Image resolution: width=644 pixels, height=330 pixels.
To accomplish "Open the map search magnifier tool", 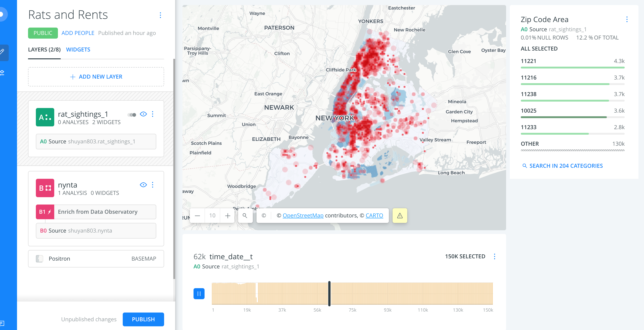I will (x=245, y=215).
